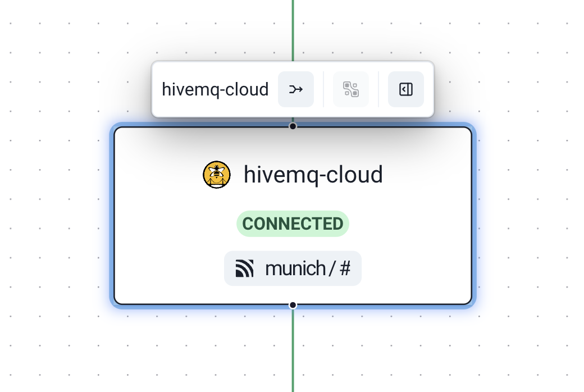Click the topic filter icon beside munich / #
The height and width of the screenshot is (392, 584).
[245, 268]
